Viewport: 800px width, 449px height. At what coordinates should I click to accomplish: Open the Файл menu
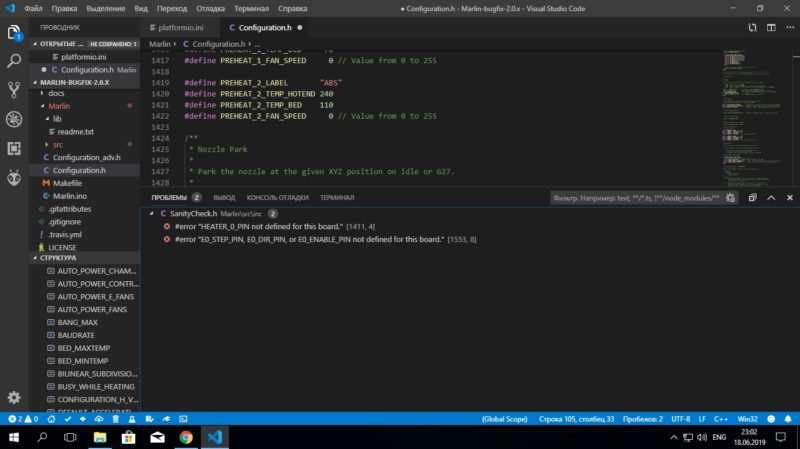pos(33,9)
